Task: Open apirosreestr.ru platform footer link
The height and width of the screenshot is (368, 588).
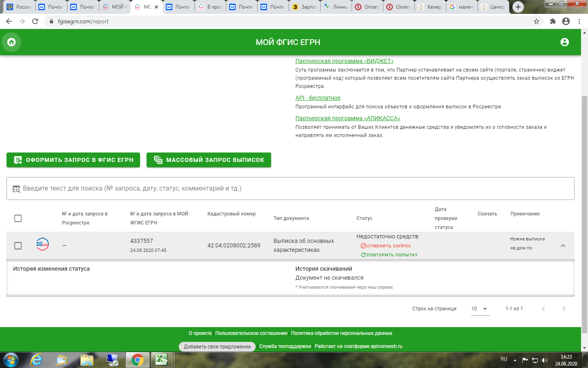Action: pyautogui.click(x=358, y=346)
